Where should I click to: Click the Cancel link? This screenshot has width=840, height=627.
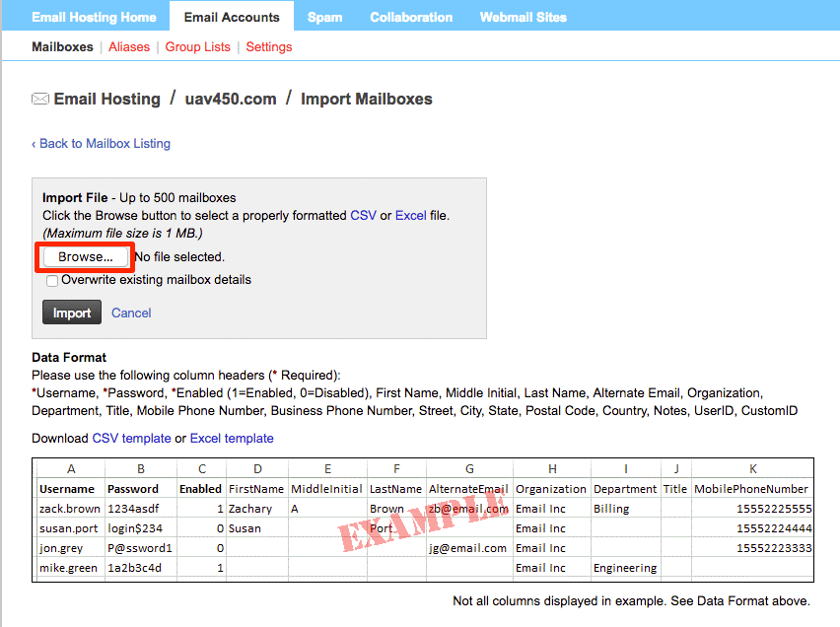[x=131, y=313]
